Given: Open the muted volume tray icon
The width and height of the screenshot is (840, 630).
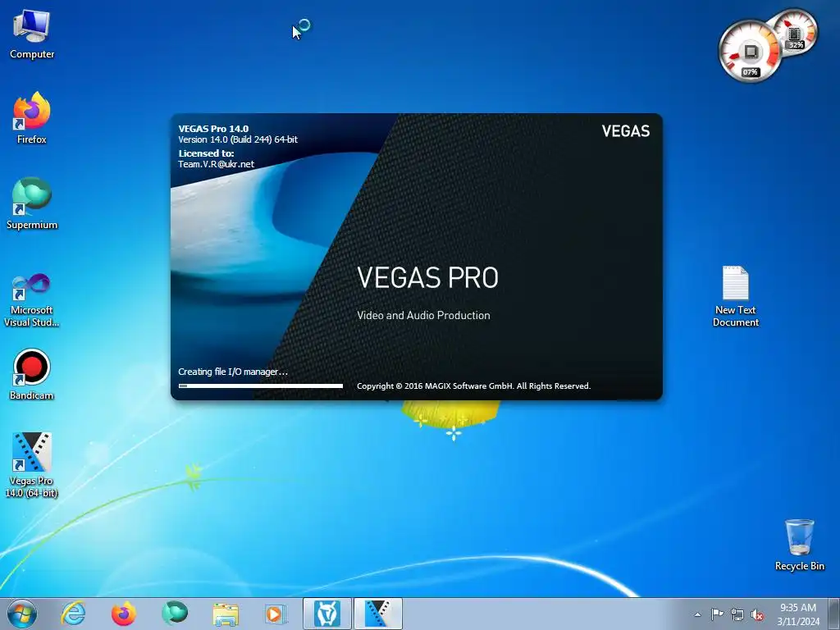Looking at the screenshot, I should (x=757, y=614).
